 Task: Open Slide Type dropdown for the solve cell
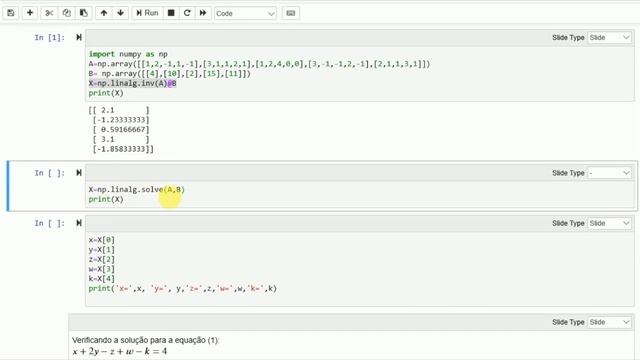[610, 173]
